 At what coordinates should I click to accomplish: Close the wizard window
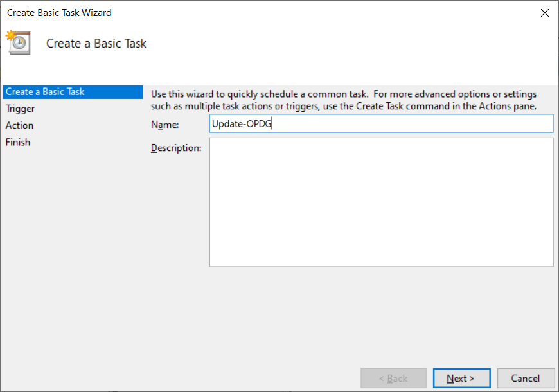point(545,12)
